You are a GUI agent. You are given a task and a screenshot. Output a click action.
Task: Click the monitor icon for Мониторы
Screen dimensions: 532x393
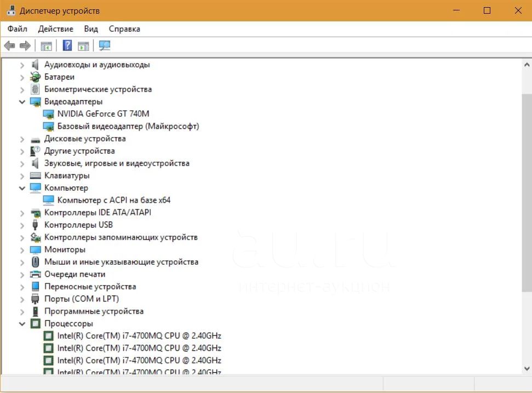(35, 250)
